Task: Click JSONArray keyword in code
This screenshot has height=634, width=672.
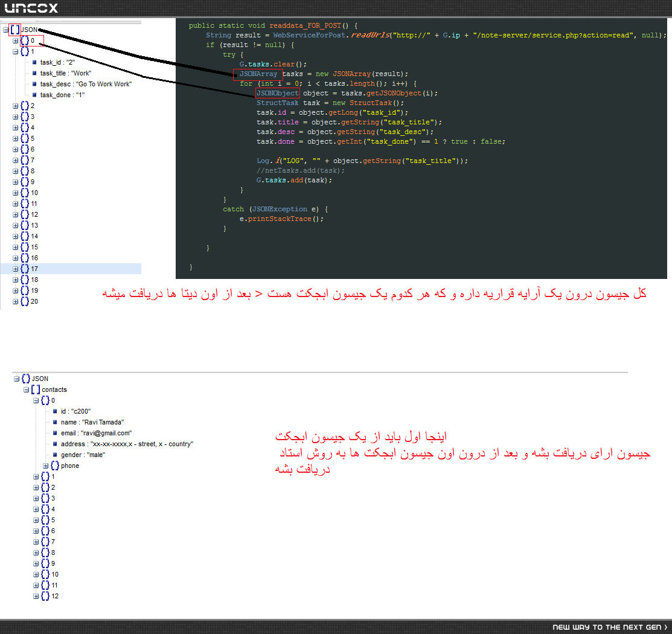Action: pos(258,74)
